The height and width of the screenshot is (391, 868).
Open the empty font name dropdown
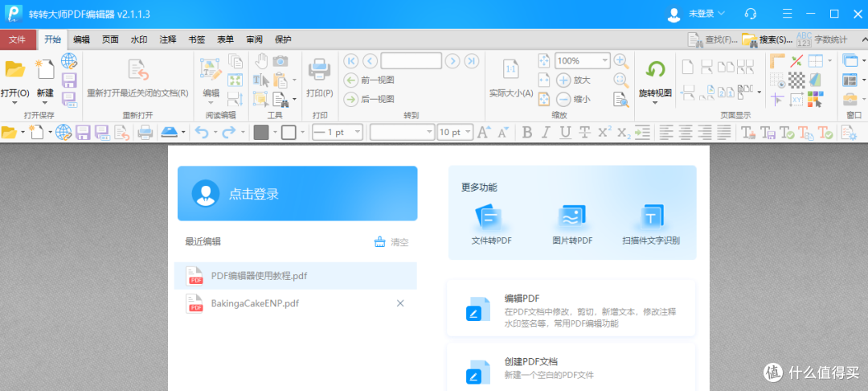coord(429,133)
